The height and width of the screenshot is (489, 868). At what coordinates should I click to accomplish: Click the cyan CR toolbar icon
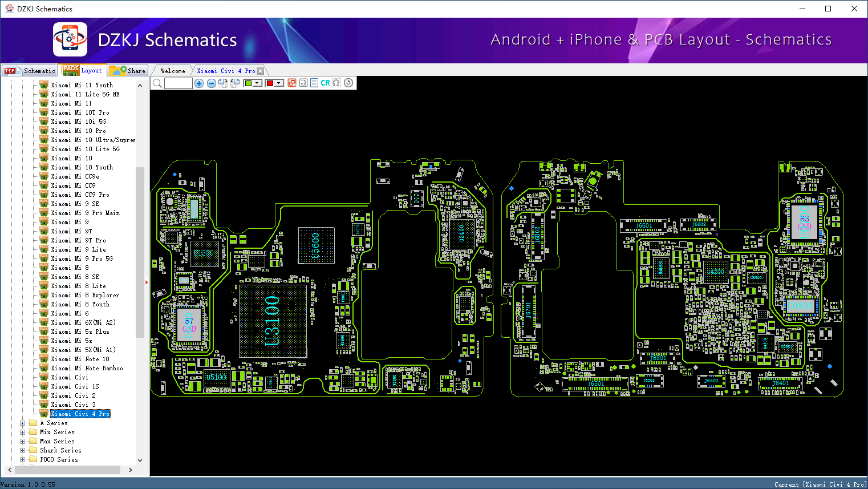[326, 83]
